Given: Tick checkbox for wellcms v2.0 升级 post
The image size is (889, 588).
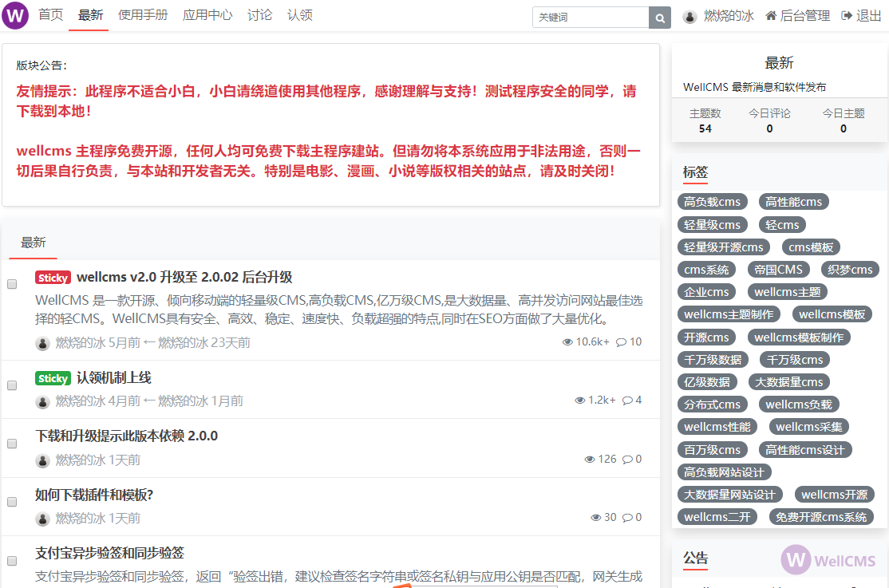Looking at the screenshot, I should point(12,284).
